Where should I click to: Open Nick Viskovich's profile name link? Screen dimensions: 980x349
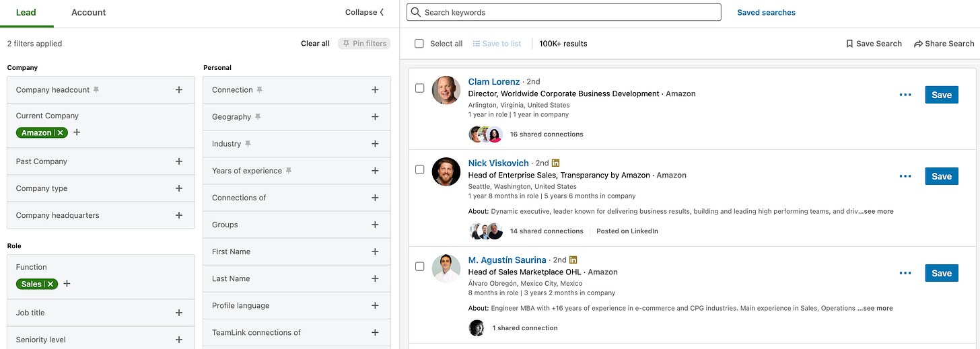499,163
